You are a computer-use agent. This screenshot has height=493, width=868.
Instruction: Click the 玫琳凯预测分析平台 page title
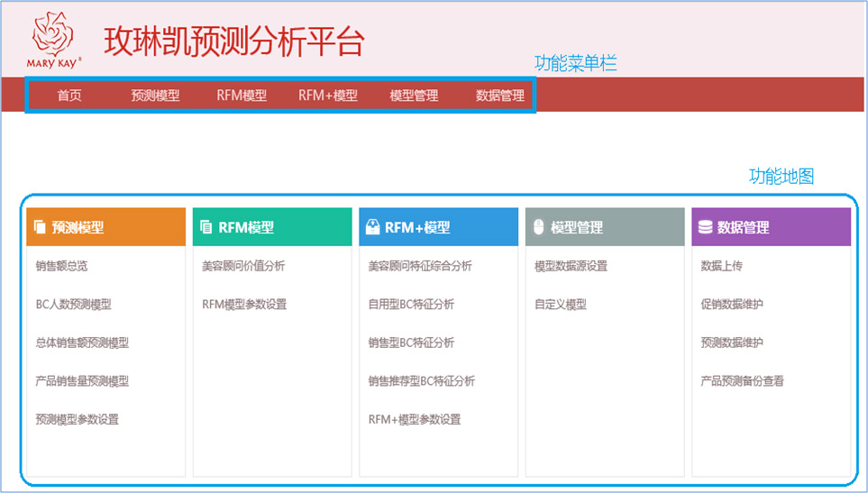(x=234, y=41)
